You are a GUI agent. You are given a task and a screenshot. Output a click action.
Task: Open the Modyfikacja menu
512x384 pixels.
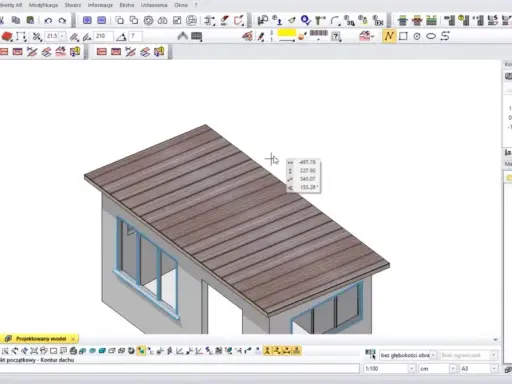(x=43, y=5)
